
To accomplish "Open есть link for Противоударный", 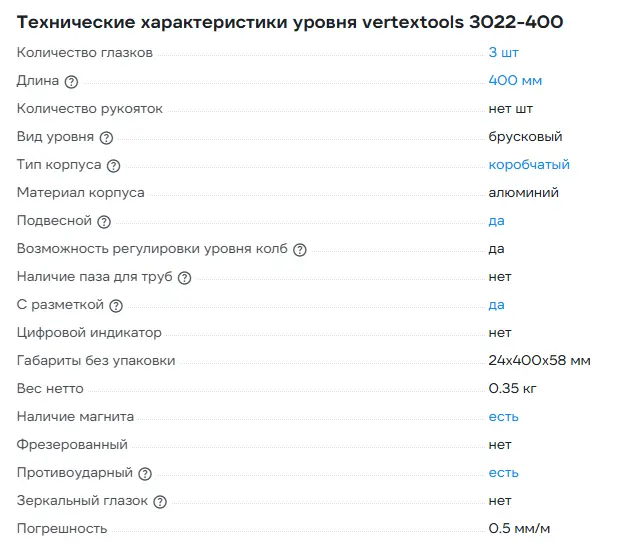I will [x=503, y=472].
